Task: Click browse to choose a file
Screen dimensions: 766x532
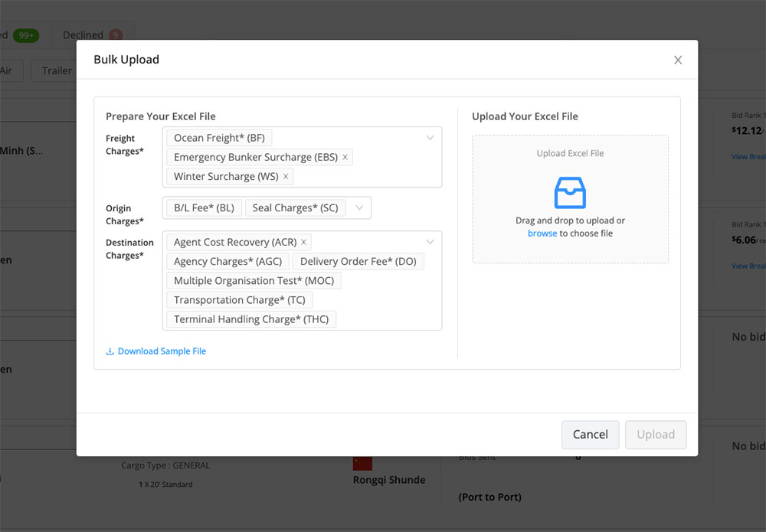Action: pos(542,233)
